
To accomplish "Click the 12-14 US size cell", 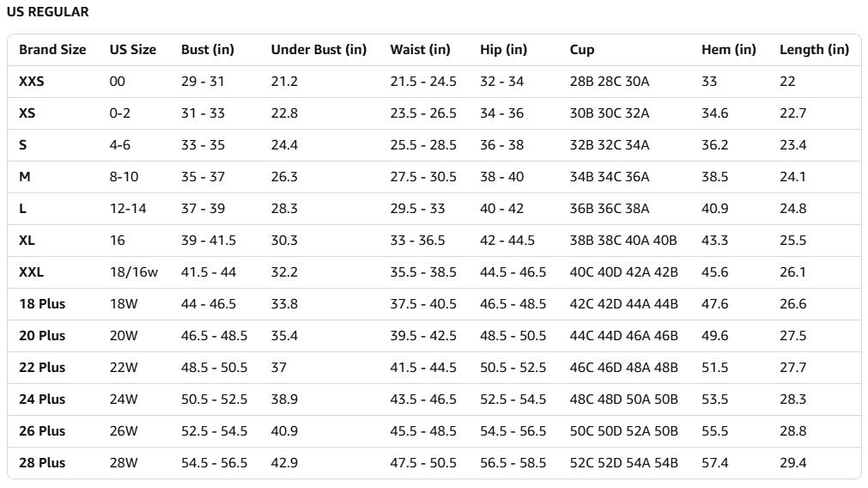I will point(128,209).
